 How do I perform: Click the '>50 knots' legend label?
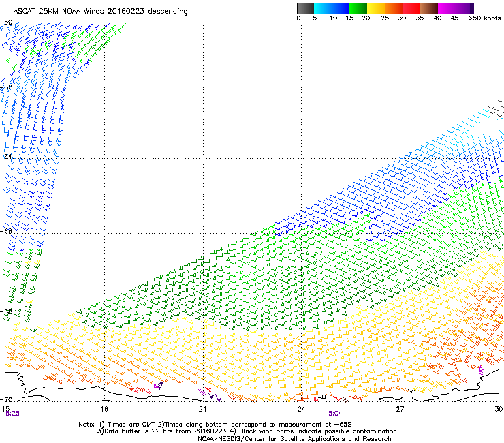(x=484, y=18)
